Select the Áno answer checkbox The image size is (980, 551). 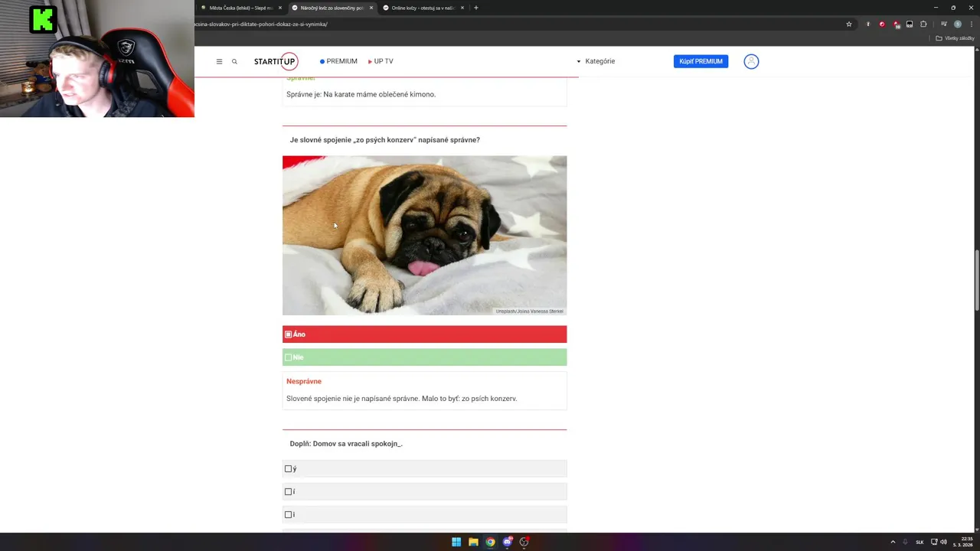point(289,334)
